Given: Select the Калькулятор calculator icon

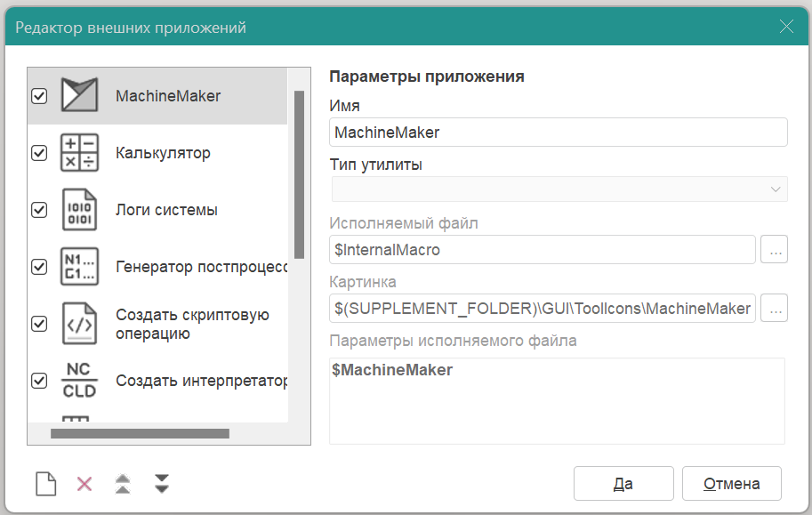Looking at the screenshot, I should 78,153.
